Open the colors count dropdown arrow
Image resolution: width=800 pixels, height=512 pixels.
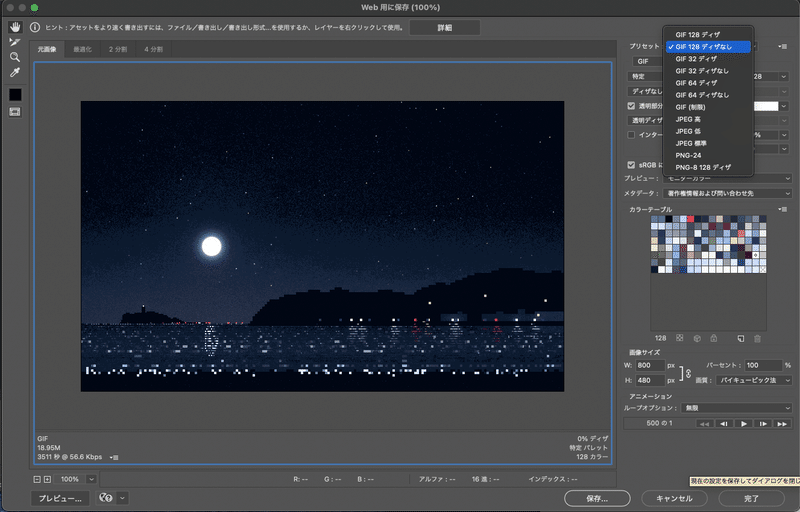coord(784,76)
